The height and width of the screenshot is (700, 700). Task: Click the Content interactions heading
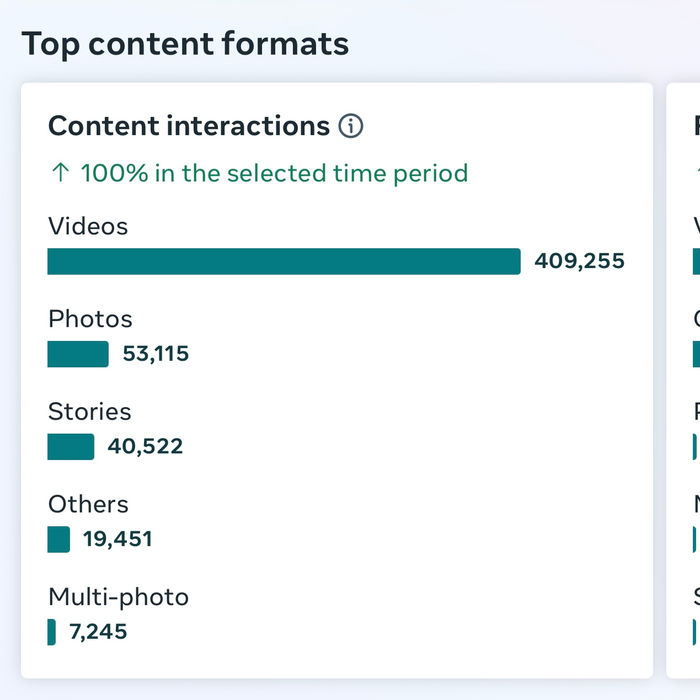[189, 126]
